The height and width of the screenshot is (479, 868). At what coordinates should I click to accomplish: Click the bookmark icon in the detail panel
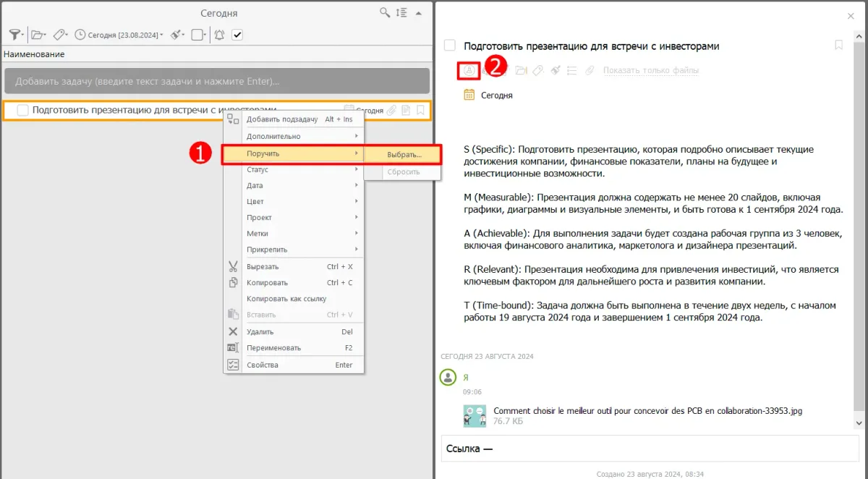[x=838, y=46]
